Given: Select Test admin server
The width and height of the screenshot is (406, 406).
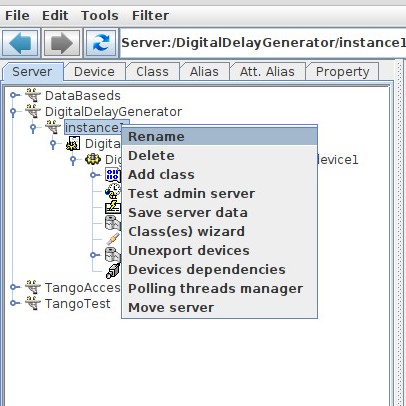Looking at the screenshot, I should 219,194.
